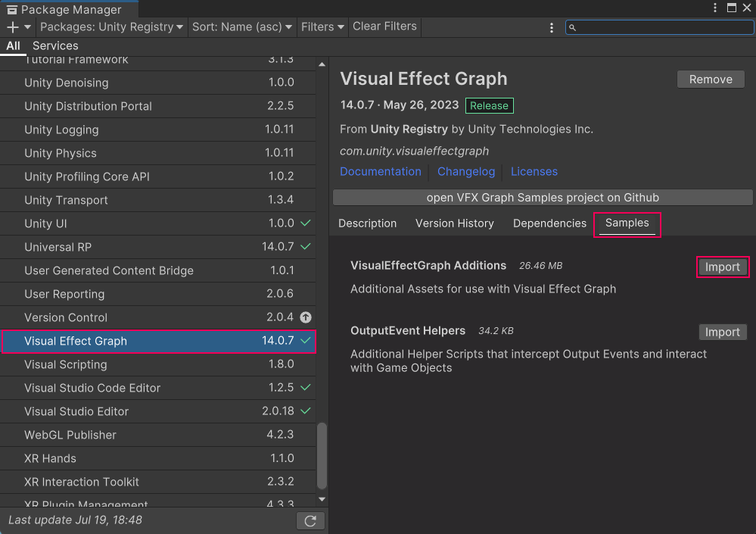Click the installed checkmark beside Universal RP
This screenshot has height=534, width=756.
(x=306, y=247)
